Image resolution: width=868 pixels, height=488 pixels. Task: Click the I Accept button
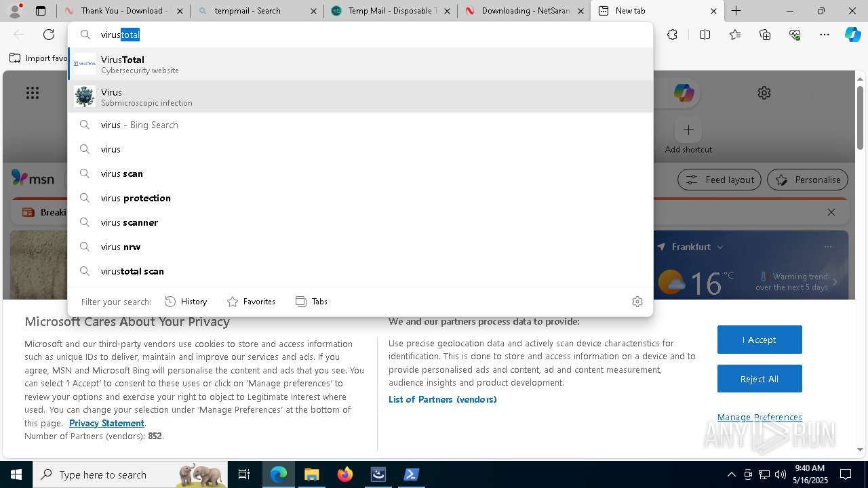[759, 340]
